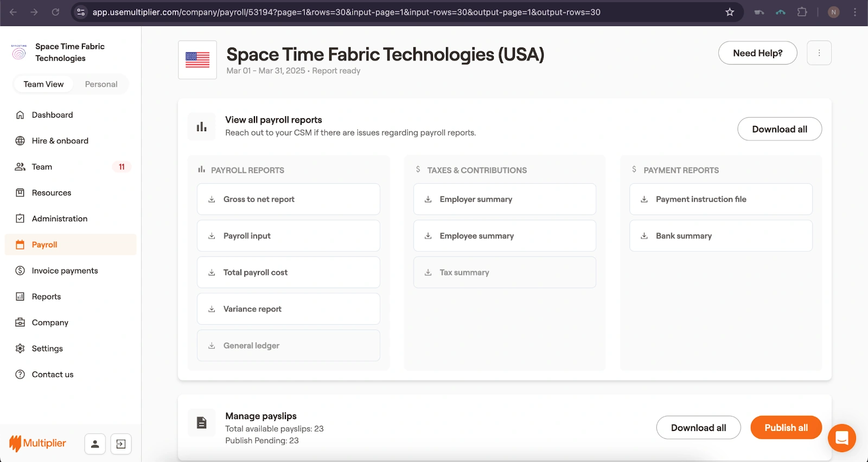Reload the page in the browser

(x=55, y=12)
